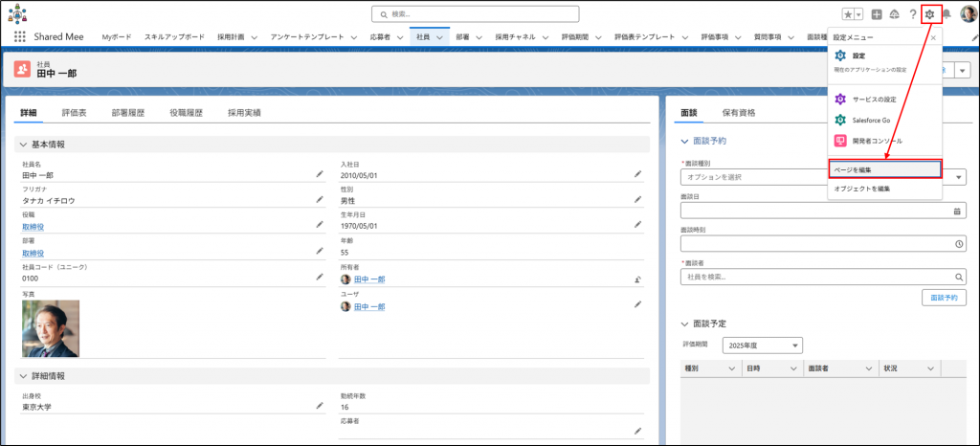
Task: Open the calendar picker for 面談日
Action: 957,212
